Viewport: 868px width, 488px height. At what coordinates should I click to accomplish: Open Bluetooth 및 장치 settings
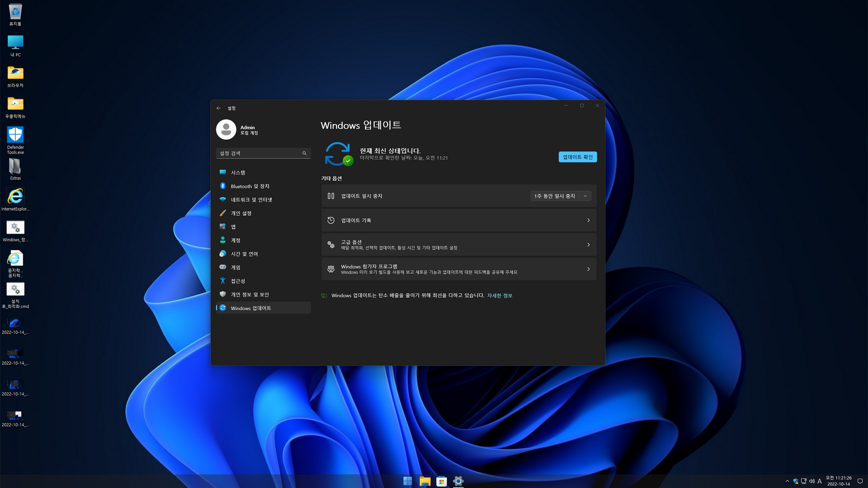coord(263,186)
